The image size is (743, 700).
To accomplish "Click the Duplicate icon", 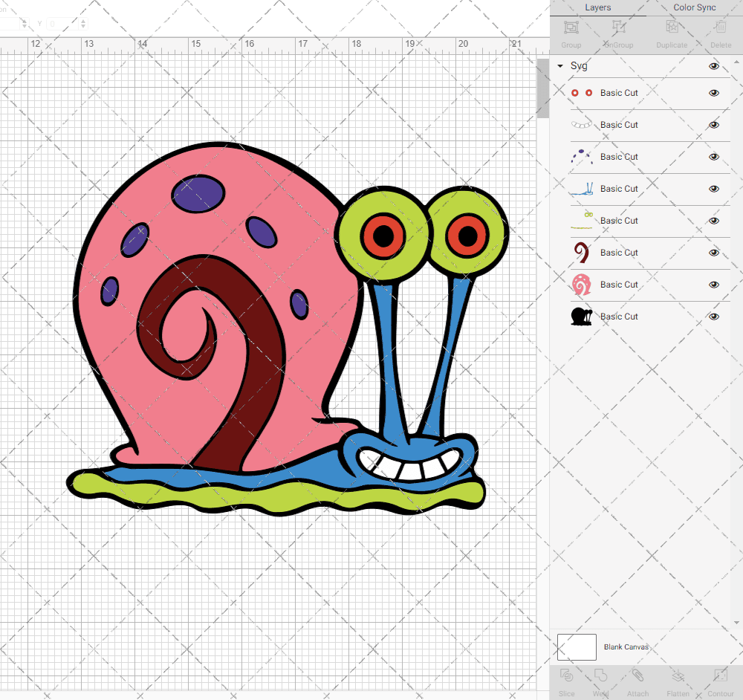I will 672,27.
